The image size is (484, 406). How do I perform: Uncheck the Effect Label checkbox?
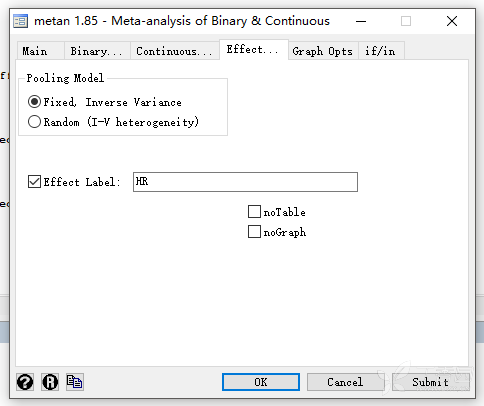point(34,182)
